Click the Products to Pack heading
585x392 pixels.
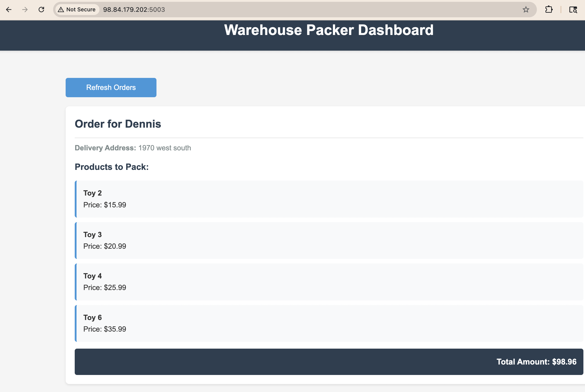coord(112,167)
